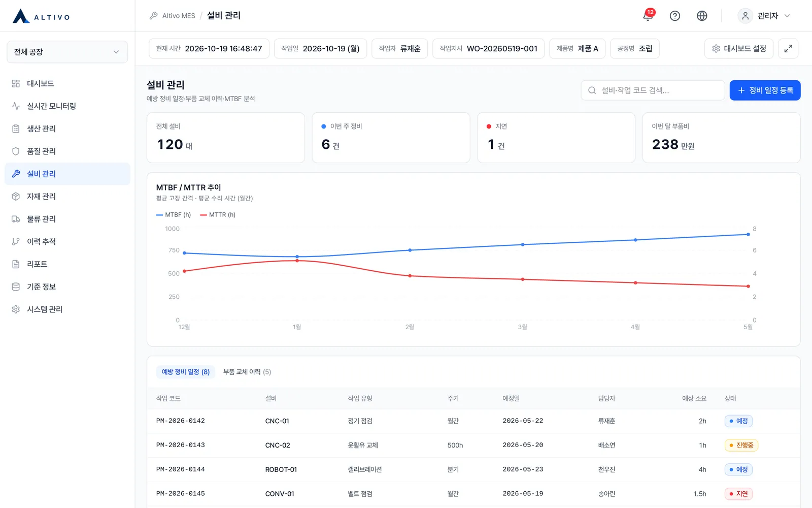Open the help question mark icon

click(675, 16)
